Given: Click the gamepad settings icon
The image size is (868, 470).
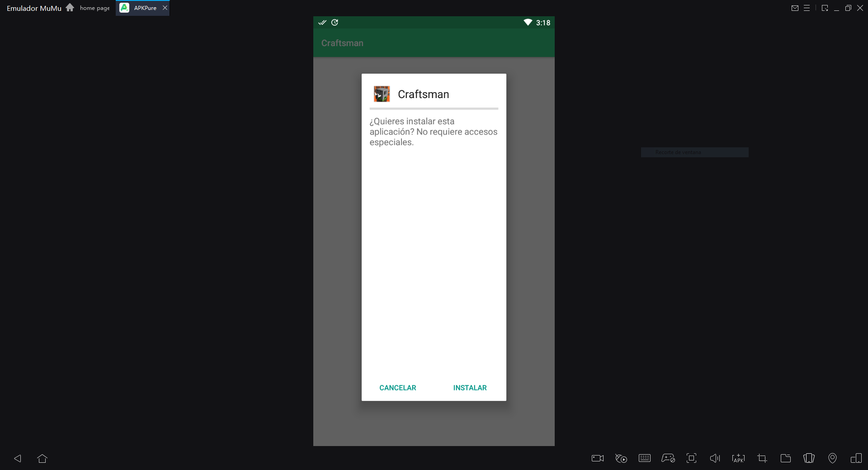Looking at the screenshot, I should [x=668, y=458].
